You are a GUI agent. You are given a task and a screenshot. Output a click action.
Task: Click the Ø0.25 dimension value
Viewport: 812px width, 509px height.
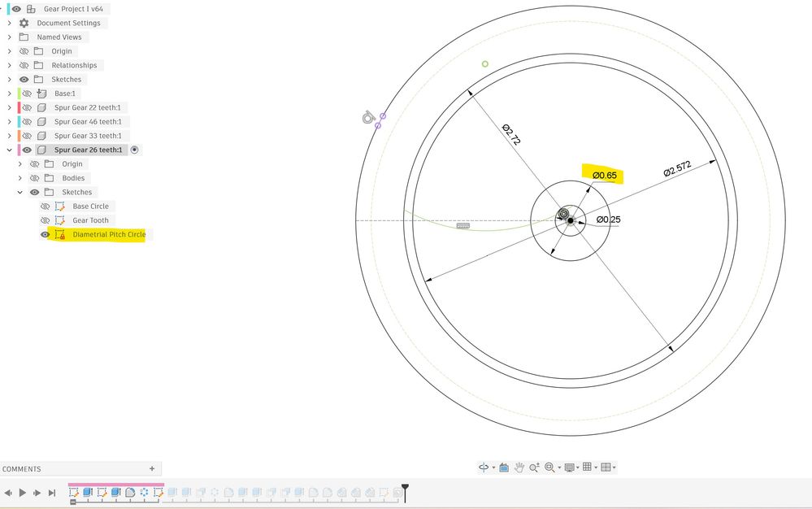click(x=608, y=220)
